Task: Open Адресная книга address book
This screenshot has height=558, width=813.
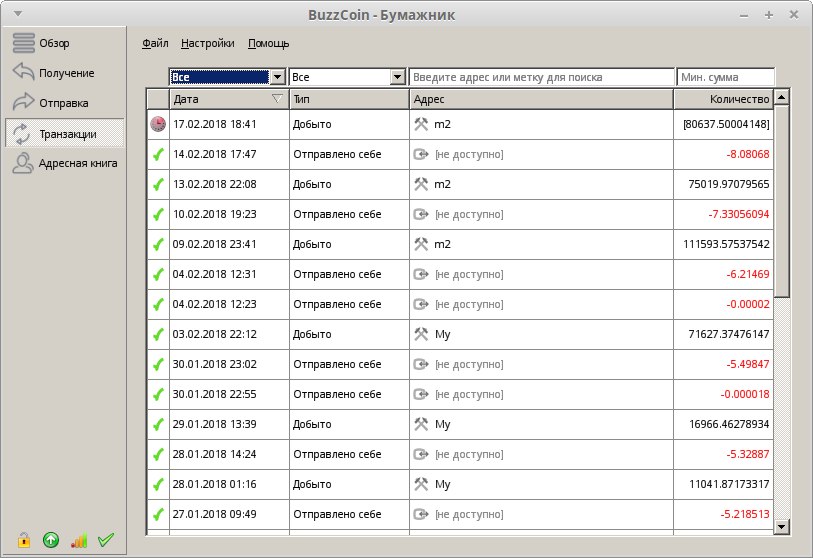Action: click(65, 163)
